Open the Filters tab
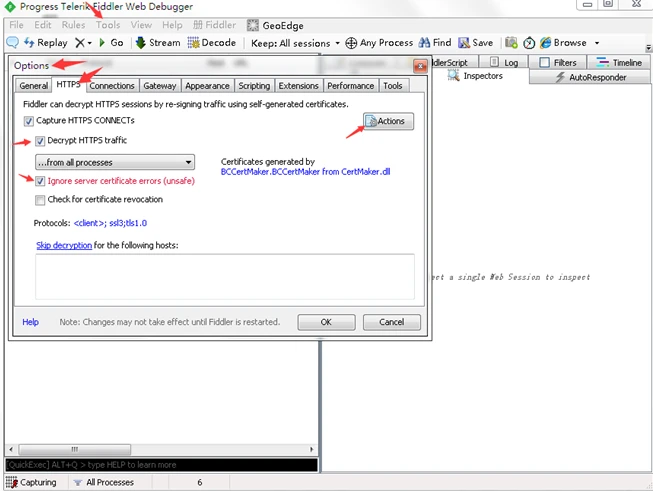653x491 pixels. coord(558,62)
